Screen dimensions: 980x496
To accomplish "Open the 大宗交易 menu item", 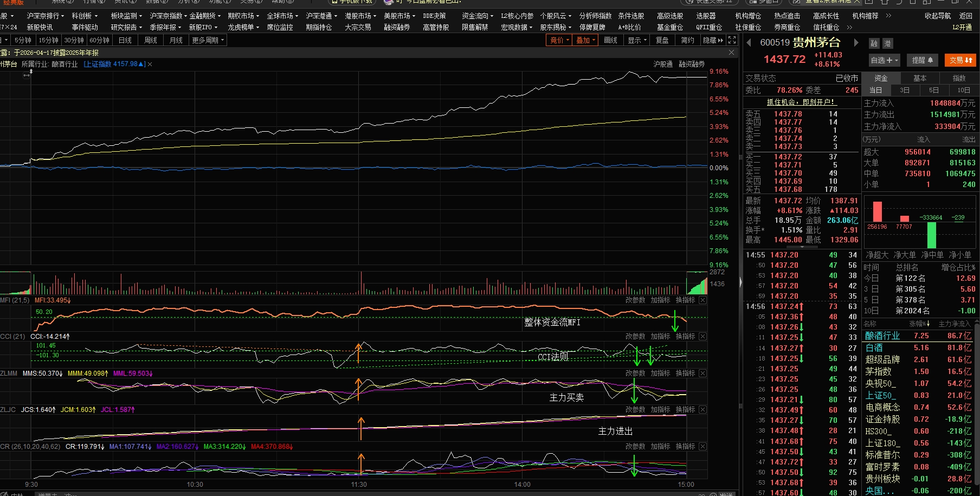I will 358,27.
